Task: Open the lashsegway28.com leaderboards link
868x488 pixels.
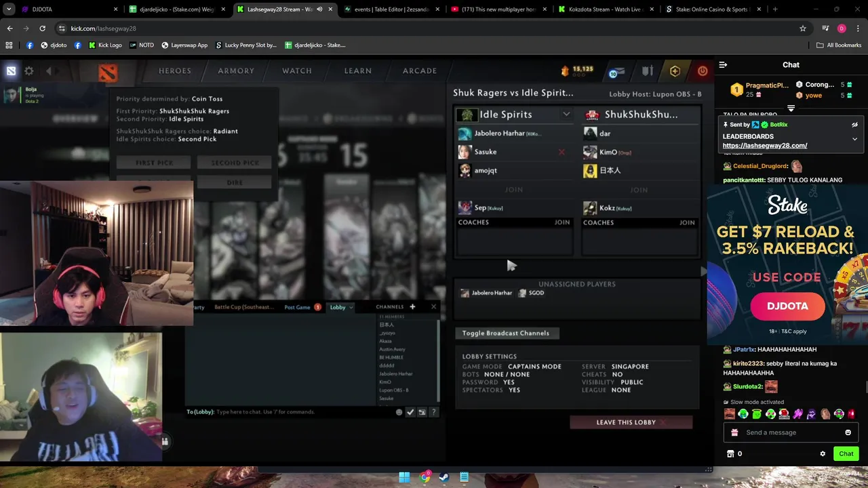Action: click(765, 146)
